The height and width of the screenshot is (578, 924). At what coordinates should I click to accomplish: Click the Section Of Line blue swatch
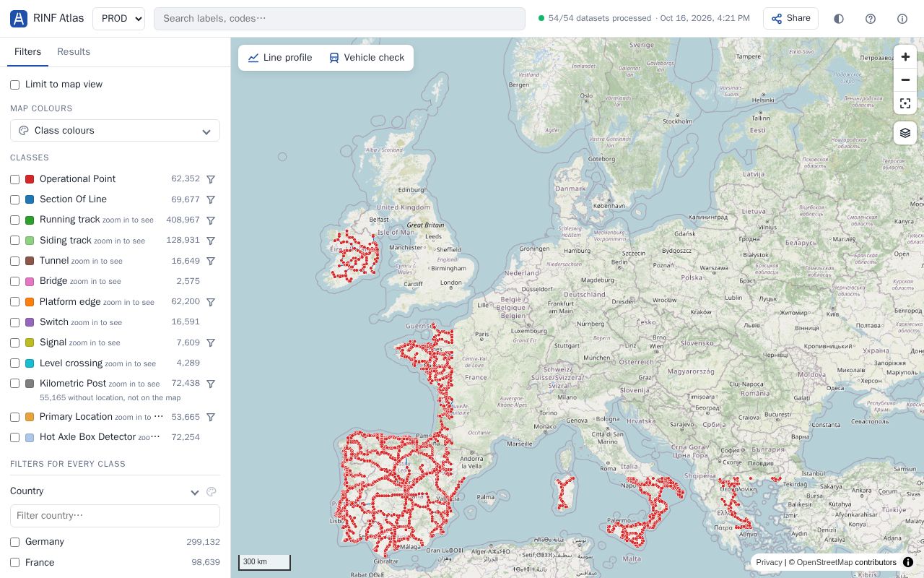pyautogui.click(x=30, y=199)
